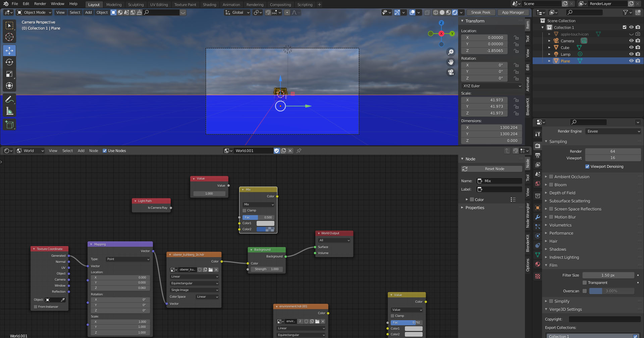
Task: Enable Ambient Occlusion checkbox
Action: click(x=551, y=177)
